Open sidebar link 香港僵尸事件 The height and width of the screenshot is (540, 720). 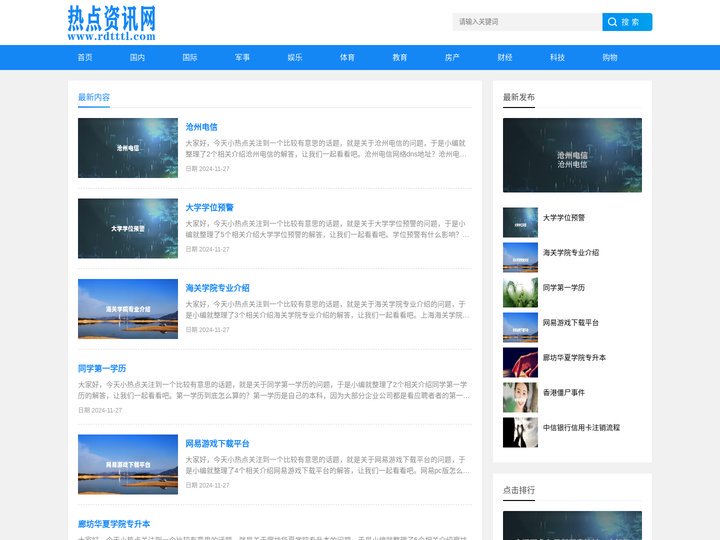point(564,393)
